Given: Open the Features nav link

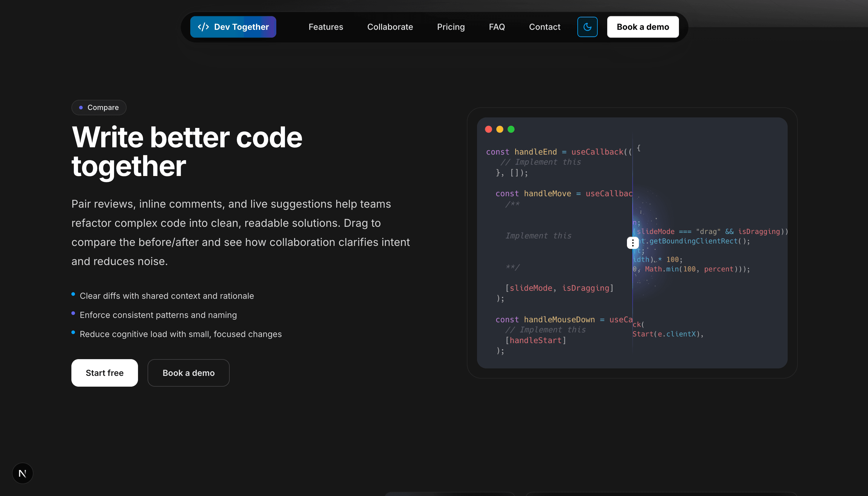Looking at the screenshot, I should [326, 27].
